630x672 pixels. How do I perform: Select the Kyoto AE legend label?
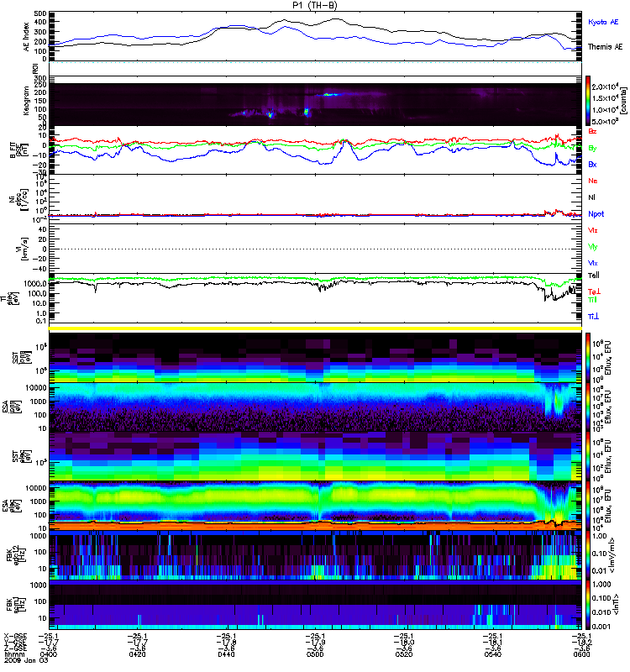[603, 22]
